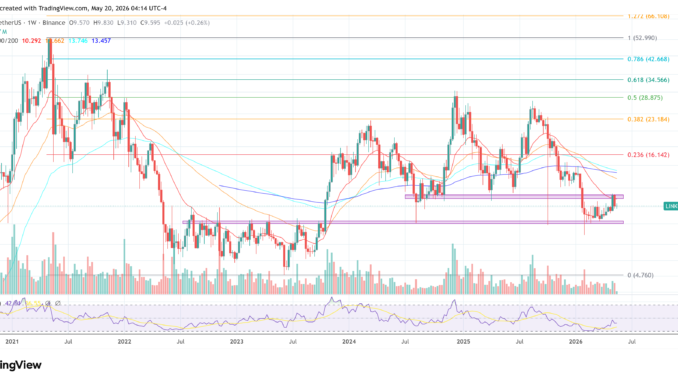Click the 2021 time axis label
Viewport: 678px width, 381px height.
pyautogui.click(x=12, y=342)
